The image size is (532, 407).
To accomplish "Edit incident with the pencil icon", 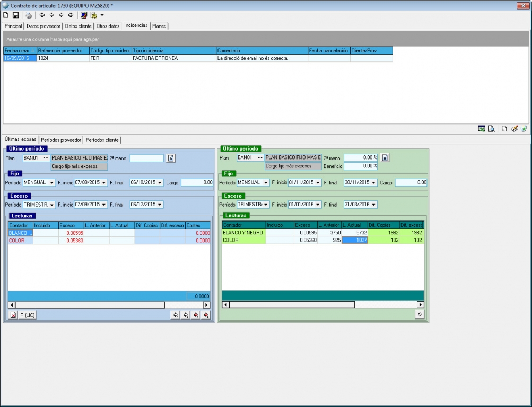I will pyautogui.click(x=514, y=129).
